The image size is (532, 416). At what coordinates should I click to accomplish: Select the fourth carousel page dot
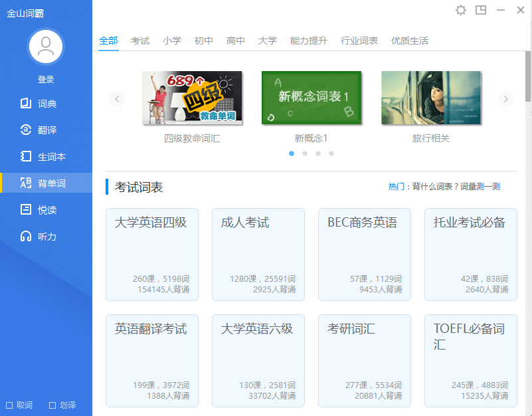(331, 154)
